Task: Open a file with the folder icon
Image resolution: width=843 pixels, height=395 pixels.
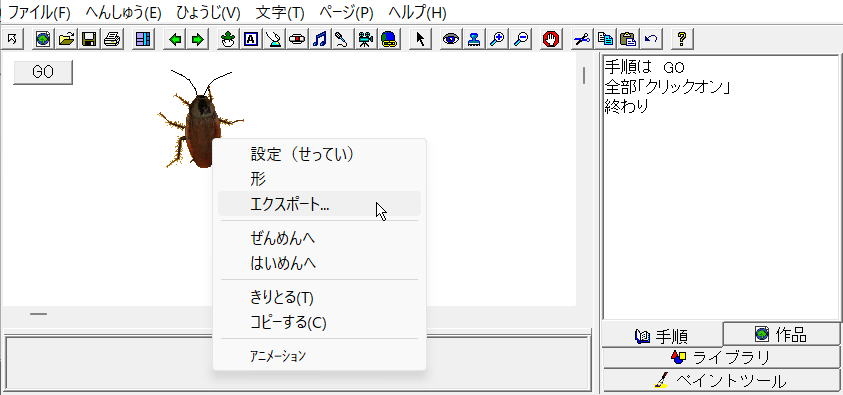Action: tap(66, 39)
